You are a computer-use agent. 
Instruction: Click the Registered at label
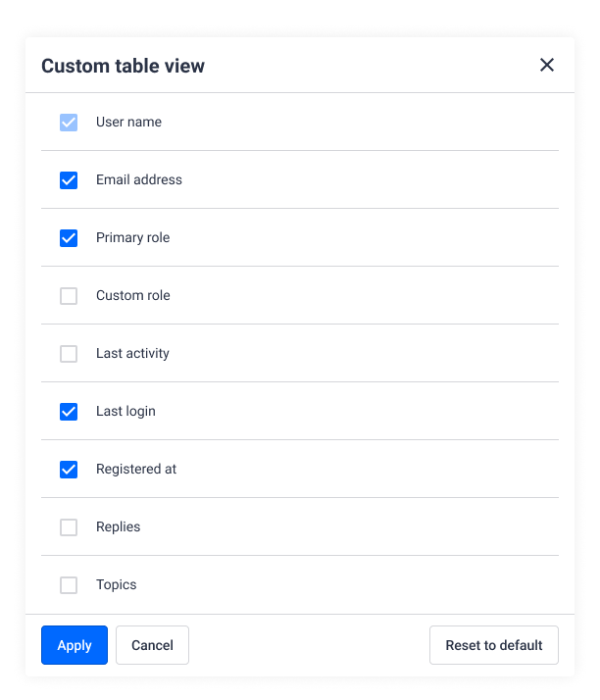click(x=136, y=469)
